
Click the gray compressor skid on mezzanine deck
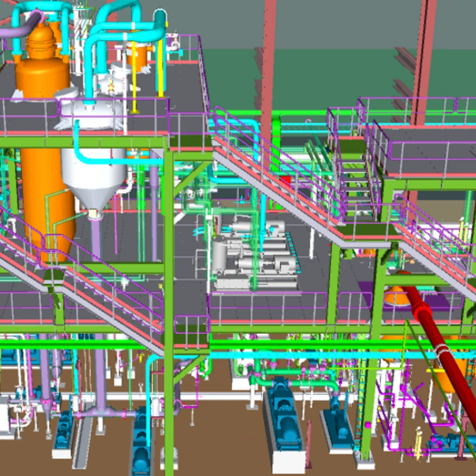tap(251, 256)
